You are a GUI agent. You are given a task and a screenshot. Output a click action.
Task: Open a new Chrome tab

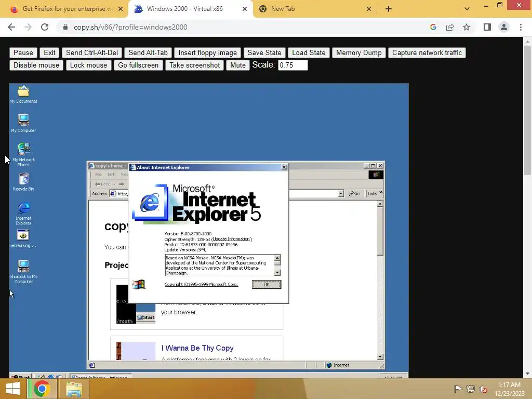[389, 9]
